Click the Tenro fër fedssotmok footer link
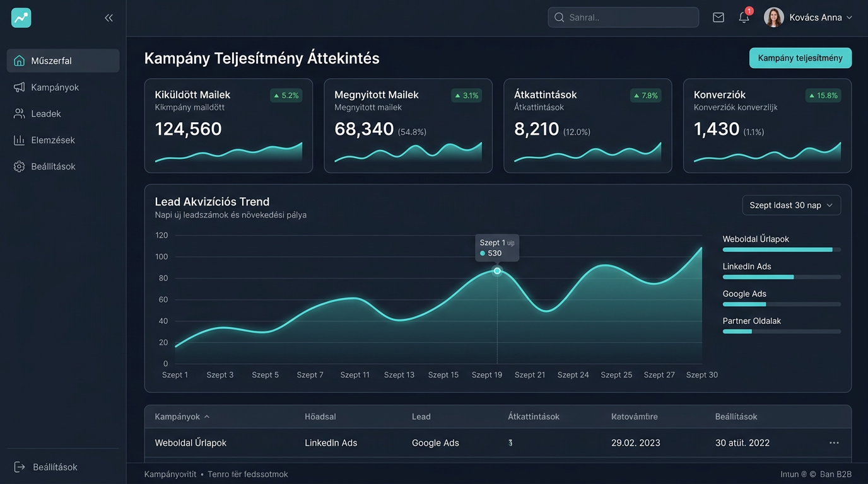This screenshot has height=484, width=868. pos(248,474)
